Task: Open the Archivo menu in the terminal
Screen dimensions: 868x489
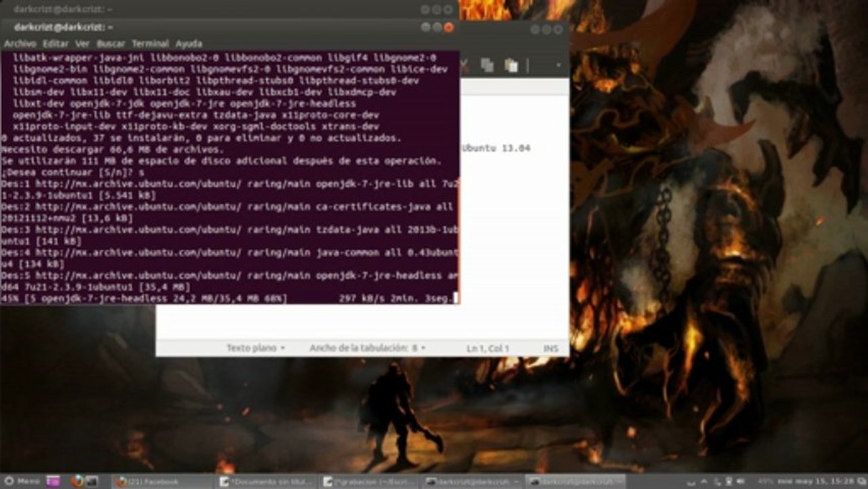Action: [20, 43]
